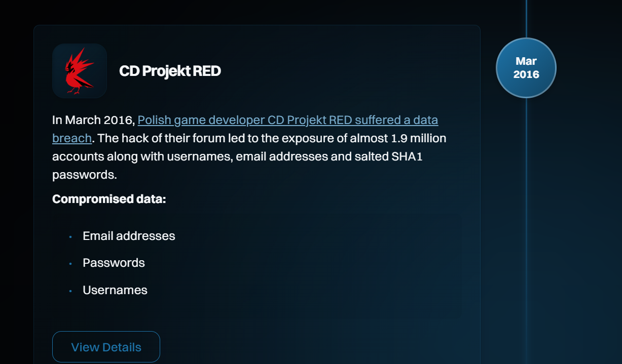The height and width of the screenshot is (364, 622).
Task: Click the 'Mar' text inside the date circle
Action: click(x=526, y=61)
